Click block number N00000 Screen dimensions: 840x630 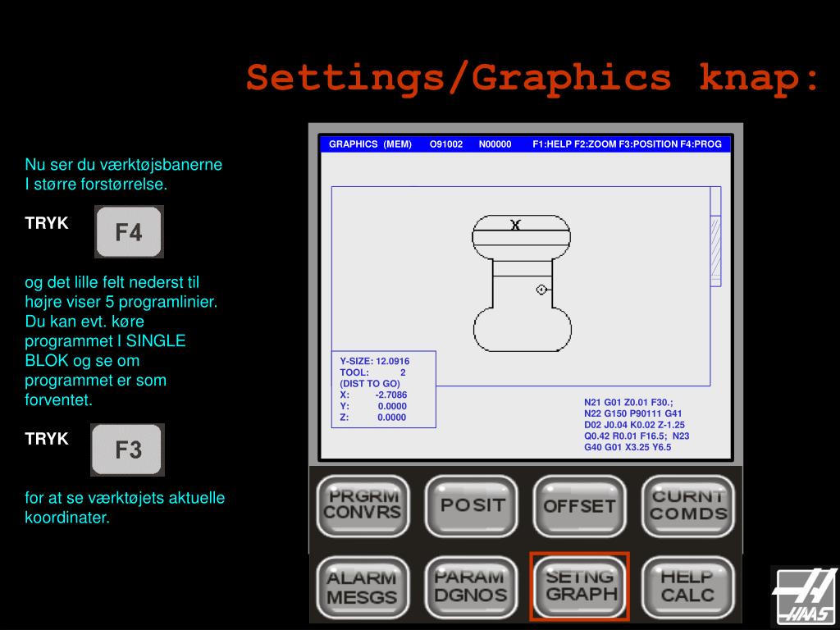coord(495,144)
